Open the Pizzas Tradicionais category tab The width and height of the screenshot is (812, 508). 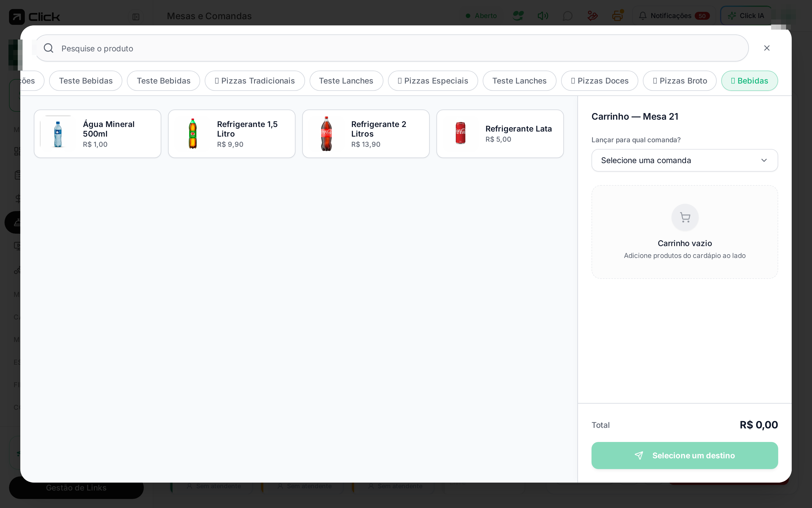pyautogui.click(x=255, y=81)
